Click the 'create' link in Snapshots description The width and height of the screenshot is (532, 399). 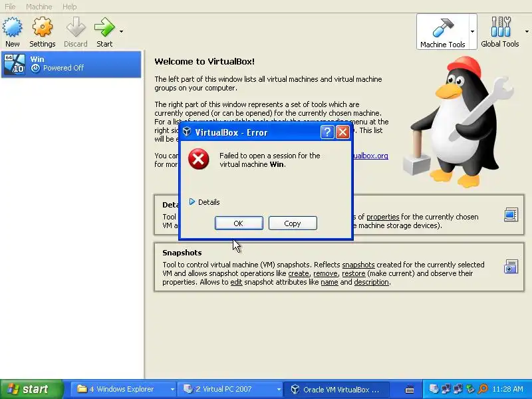pos(299,273)
